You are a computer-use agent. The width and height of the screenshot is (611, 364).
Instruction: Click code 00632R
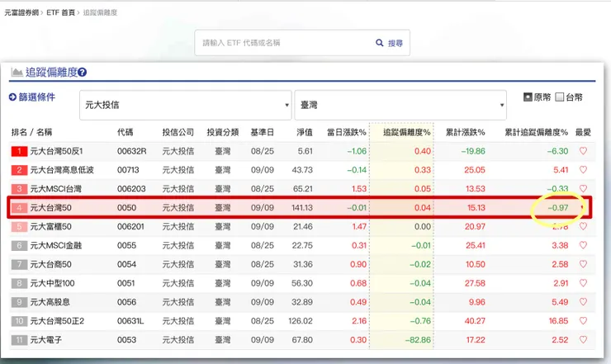pos(132,151)
